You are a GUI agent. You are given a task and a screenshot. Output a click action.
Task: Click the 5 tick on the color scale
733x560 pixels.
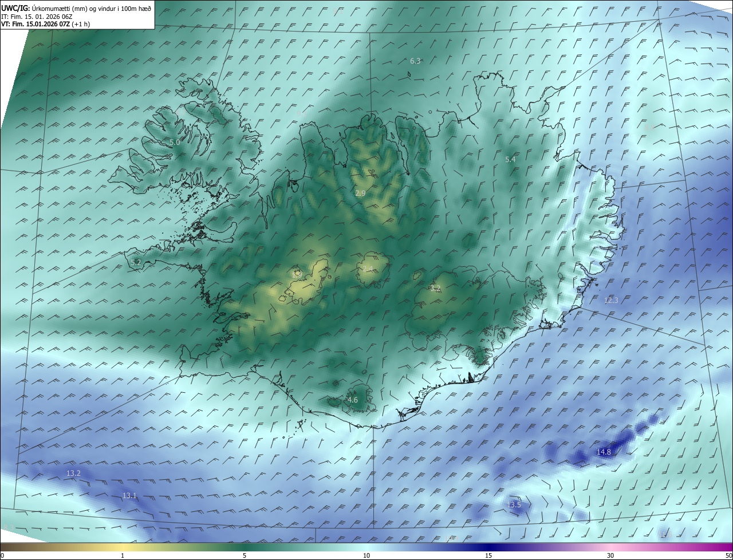pyautogui.click(x=245, y=555)
